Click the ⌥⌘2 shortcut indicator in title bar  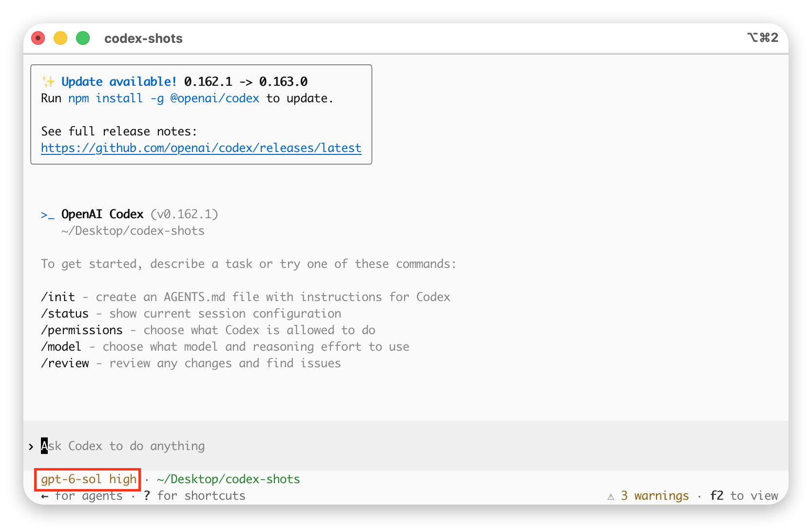[x=763, y=38]
